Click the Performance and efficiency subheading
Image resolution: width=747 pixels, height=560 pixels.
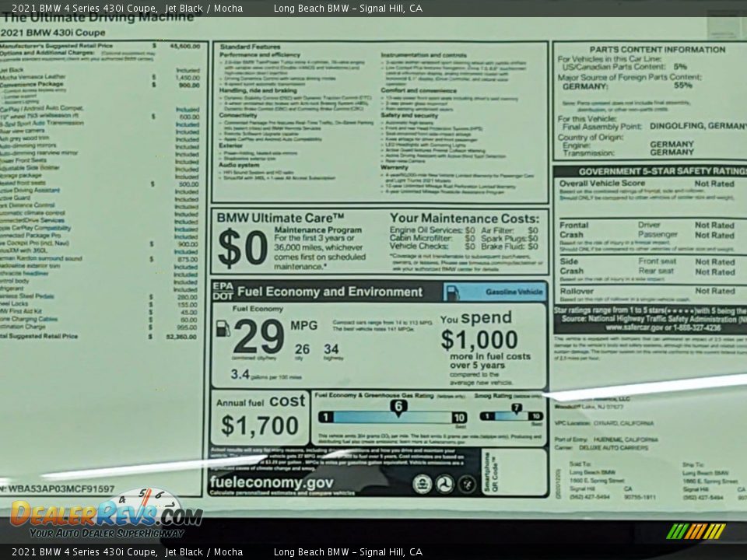260,54
